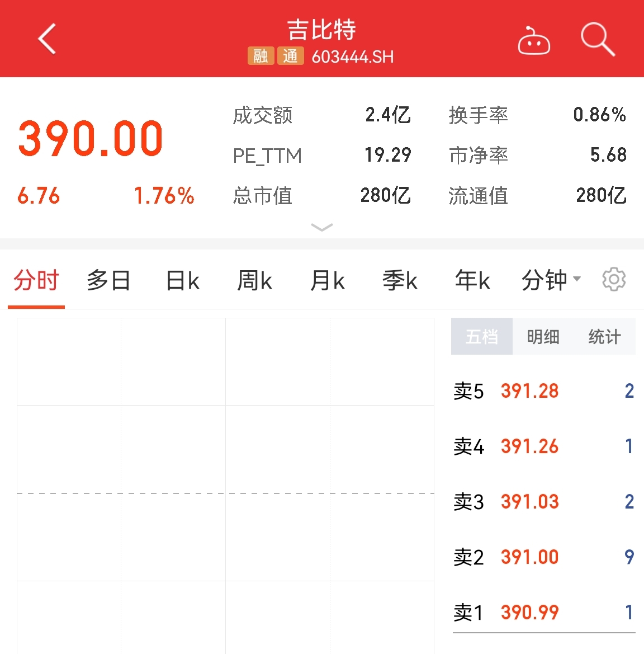Tap the 卖1 price 390.99
Screen dimensions: 644x654
[529, 613]
